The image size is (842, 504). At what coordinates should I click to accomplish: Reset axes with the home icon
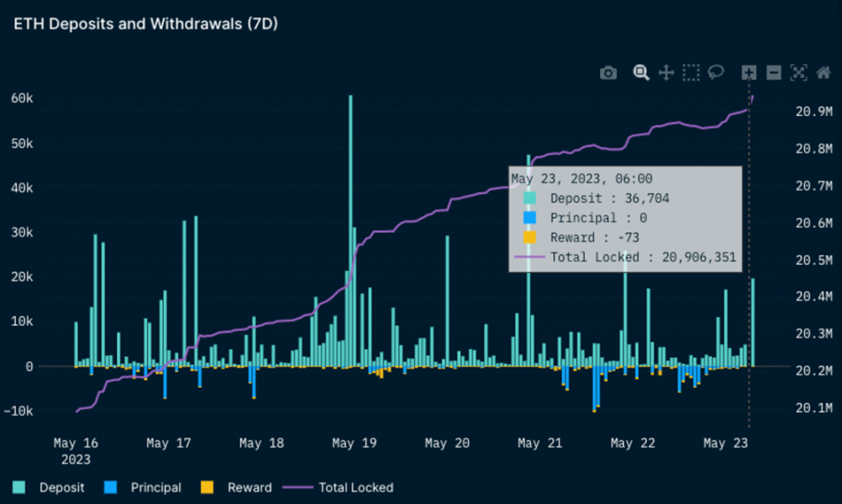[823, 73]
